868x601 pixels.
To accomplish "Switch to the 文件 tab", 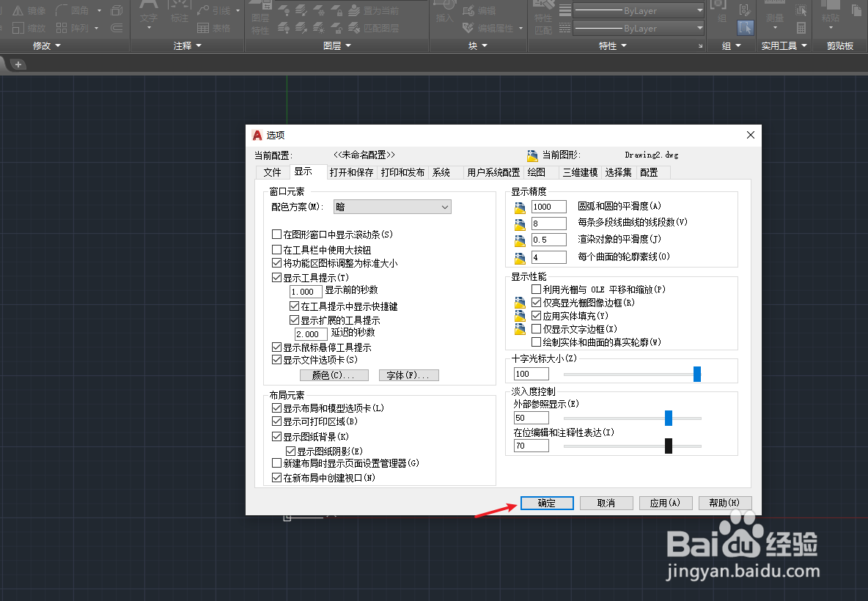I will pyautogui.click(x=273, y=173).
